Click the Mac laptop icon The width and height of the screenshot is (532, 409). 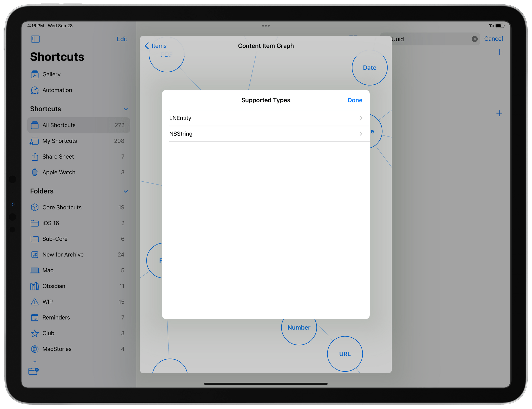click(35, 270)
